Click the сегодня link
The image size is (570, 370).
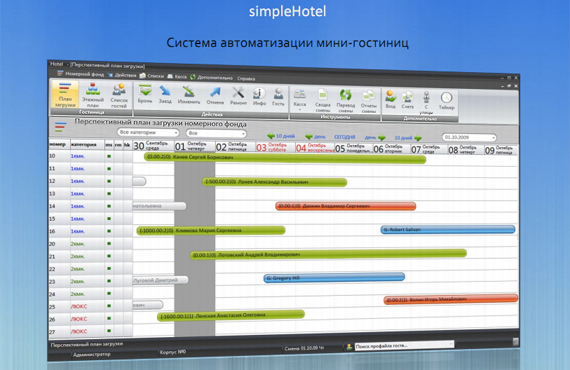coord(344,137)
